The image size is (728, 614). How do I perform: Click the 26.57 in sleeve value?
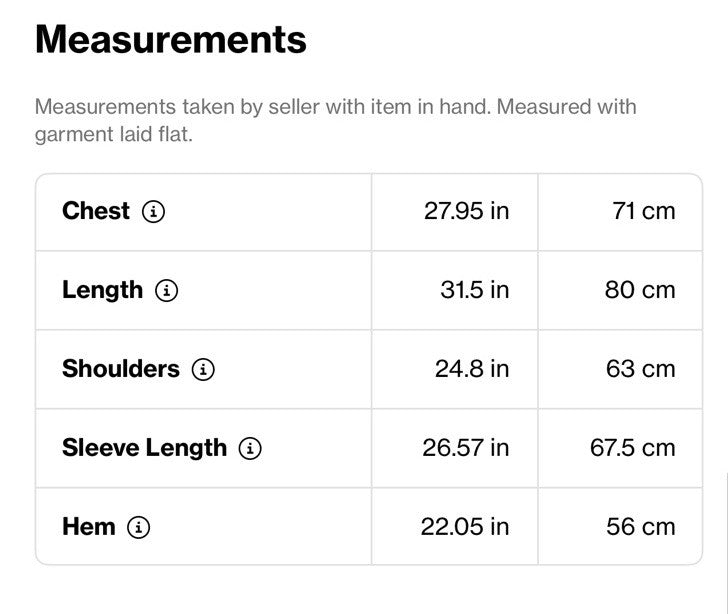[466, 448]
